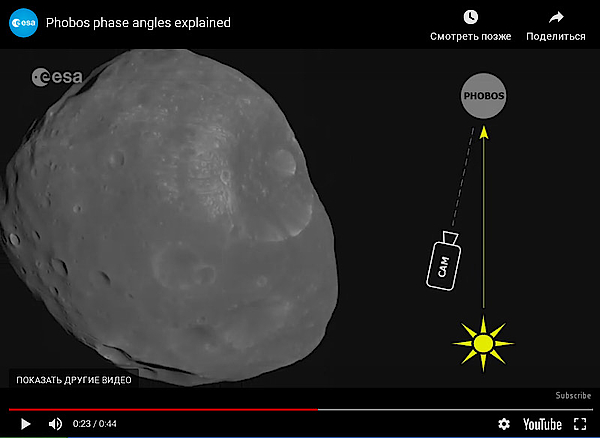Share the video via Поделиться arrow

556,25
